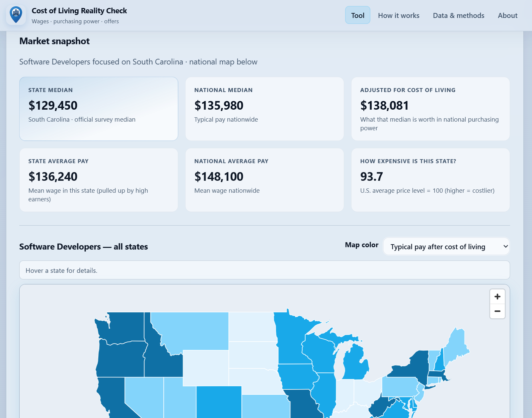This screenshot has height=418, width=532.
Task: Click the 'Hover a state for details.' box
Action: (265, 270)
